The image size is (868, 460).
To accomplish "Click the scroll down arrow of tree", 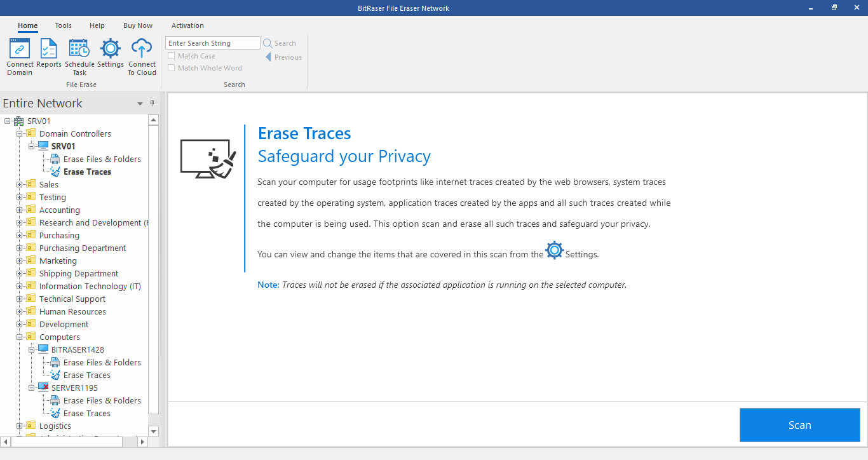I will click(x=153, y=431).
